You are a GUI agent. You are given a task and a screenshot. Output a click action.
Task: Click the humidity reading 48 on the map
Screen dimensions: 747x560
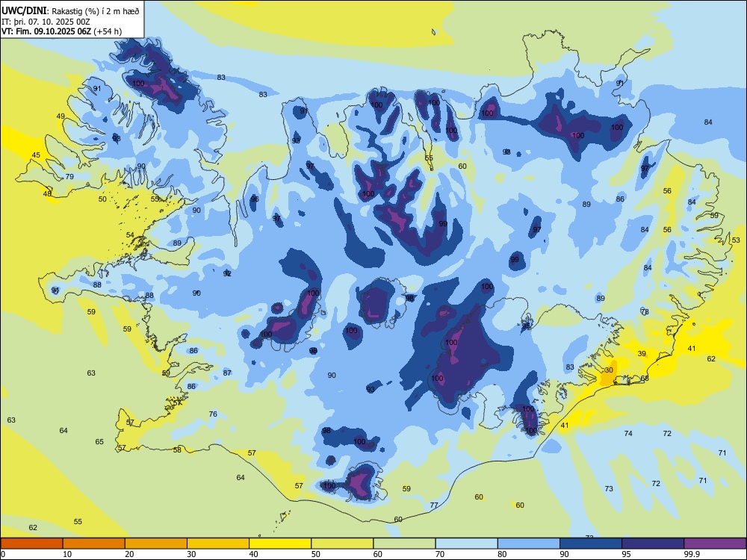point(47,194)
